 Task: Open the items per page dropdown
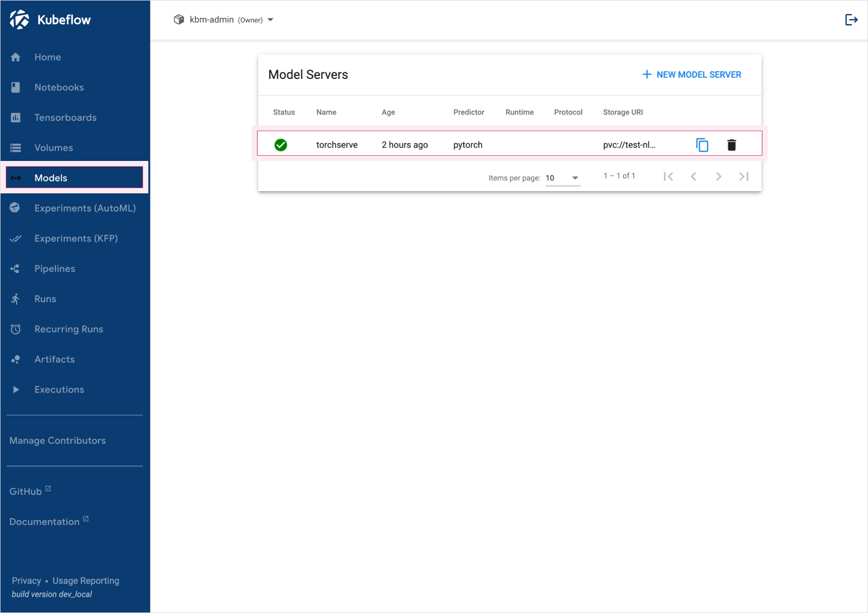(563, 178)
